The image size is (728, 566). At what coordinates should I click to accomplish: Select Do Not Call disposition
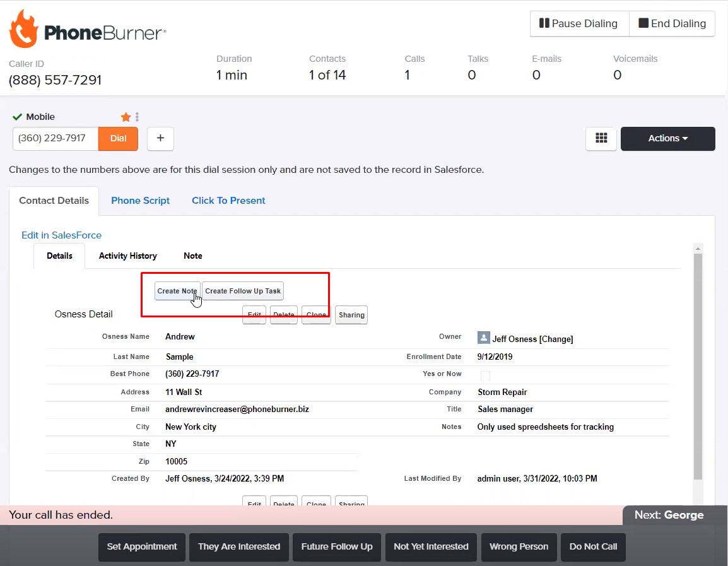(593, 546)
